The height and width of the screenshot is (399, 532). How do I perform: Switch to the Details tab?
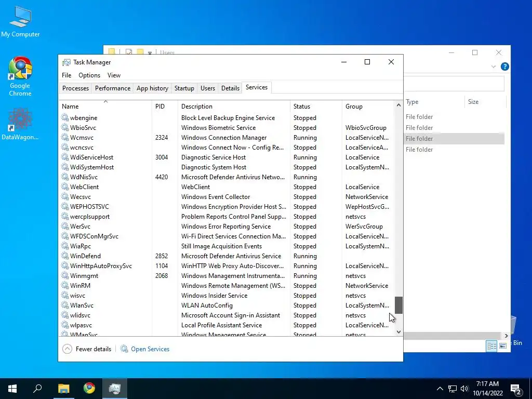(x=230, y=88)
